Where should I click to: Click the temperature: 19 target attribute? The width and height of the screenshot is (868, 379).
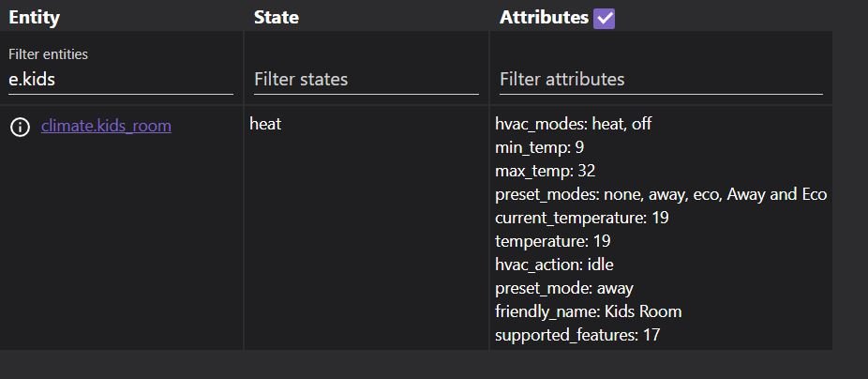(x=552, y=241)
